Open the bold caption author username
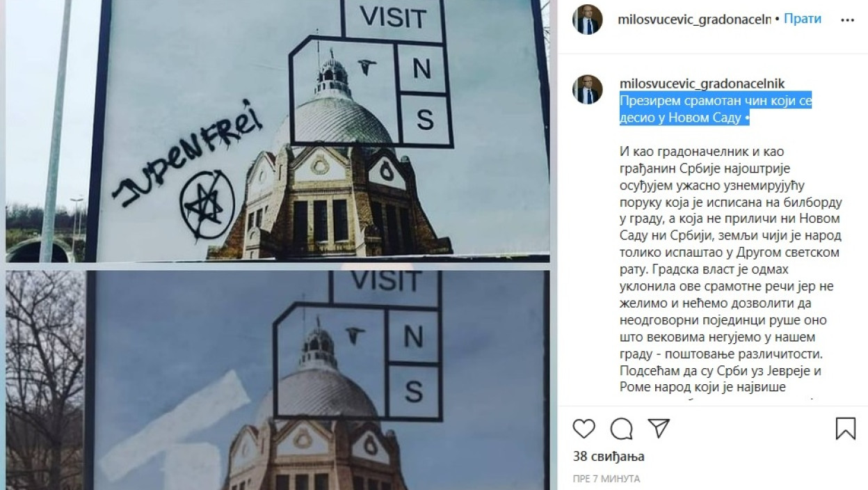 702,84
